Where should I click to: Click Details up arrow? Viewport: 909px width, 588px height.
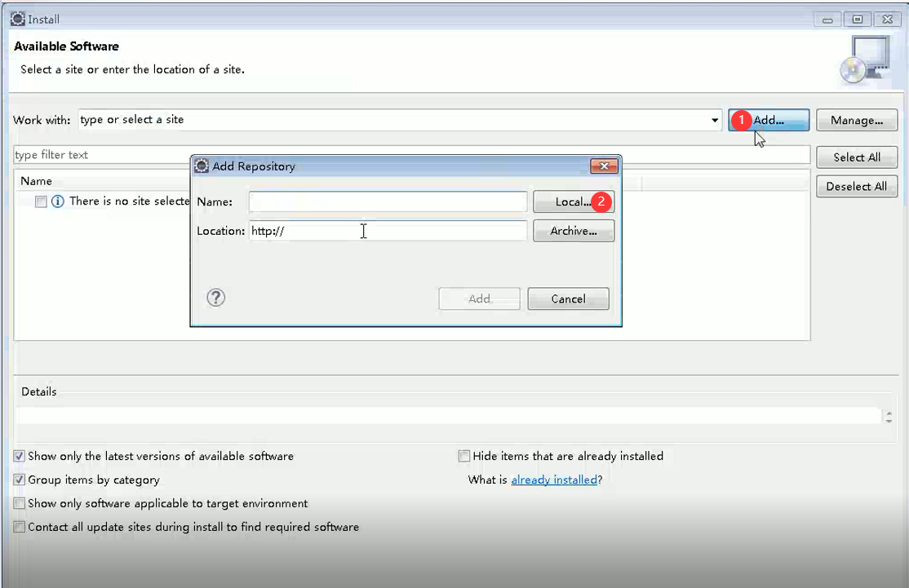[889, 412]
